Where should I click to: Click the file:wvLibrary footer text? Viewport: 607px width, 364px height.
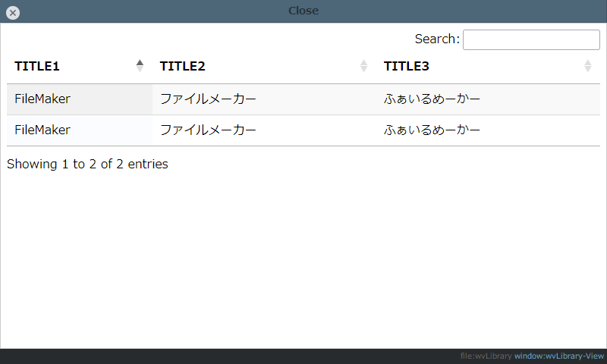click(x=486, y=356)
